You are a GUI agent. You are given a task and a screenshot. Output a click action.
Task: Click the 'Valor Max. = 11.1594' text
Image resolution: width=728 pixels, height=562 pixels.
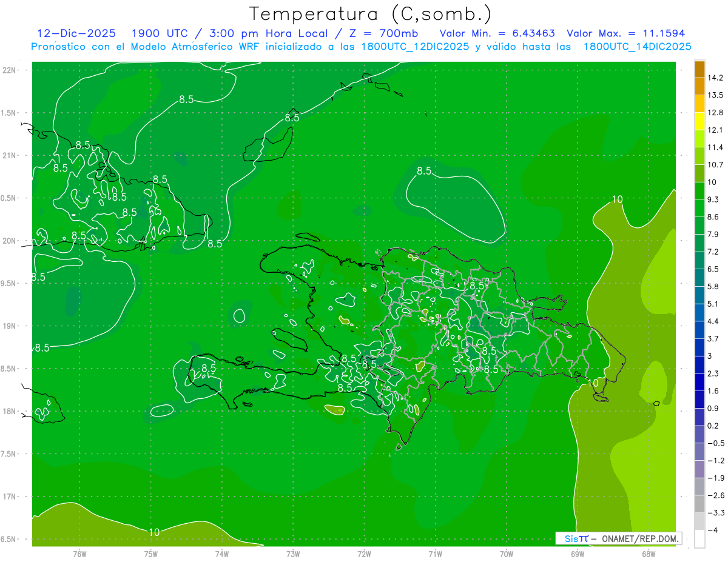point(625,33)
